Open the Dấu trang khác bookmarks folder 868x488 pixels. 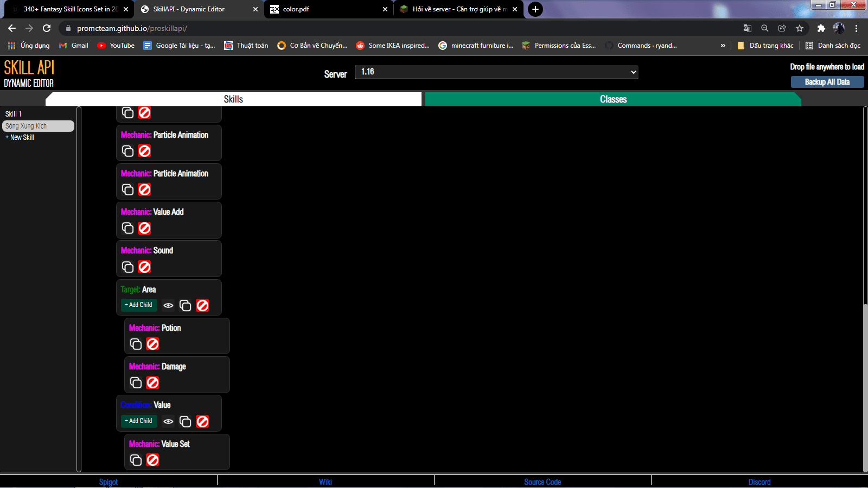pyautogui.click(x=765, y=46)
